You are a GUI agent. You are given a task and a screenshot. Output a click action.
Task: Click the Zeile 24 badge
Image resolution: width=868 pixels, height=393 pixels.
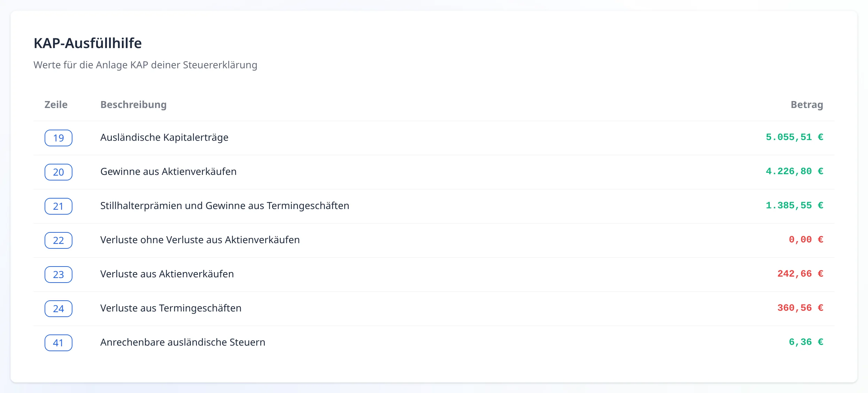coord(59,309)
